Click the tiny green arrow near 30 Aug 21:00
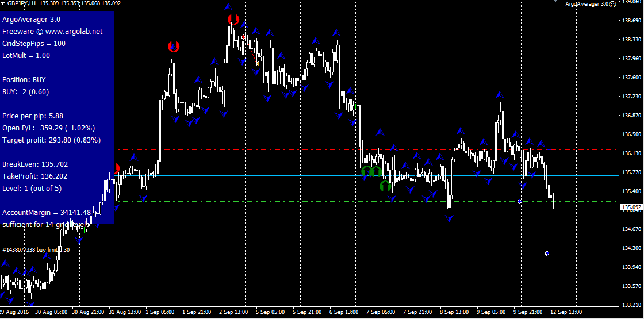This screenshot has height=319, width=644. (x=84, y=230)
